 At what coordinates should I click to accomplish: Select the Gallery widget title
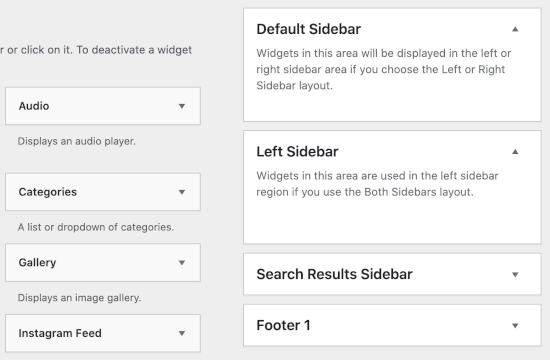point(37,262)
